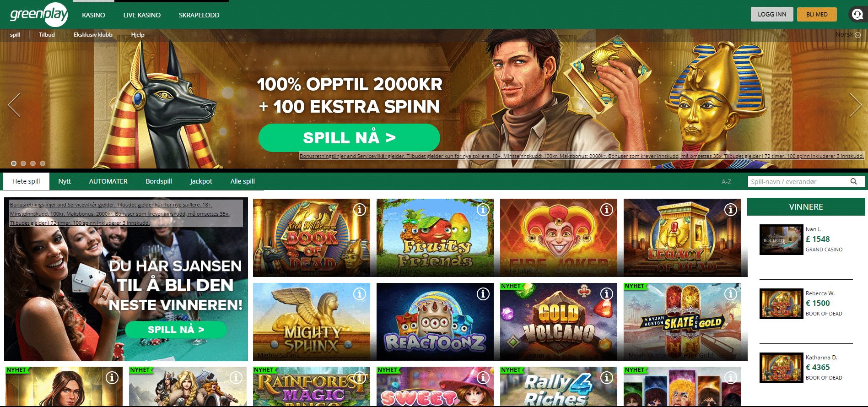
Task: Open info icon on Legacy of Dead
Action: (731, 210)
